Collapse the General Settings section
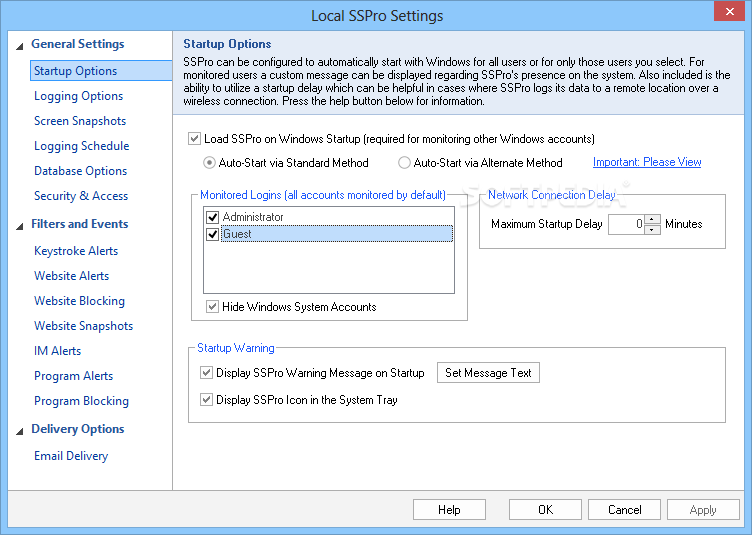 20,47
